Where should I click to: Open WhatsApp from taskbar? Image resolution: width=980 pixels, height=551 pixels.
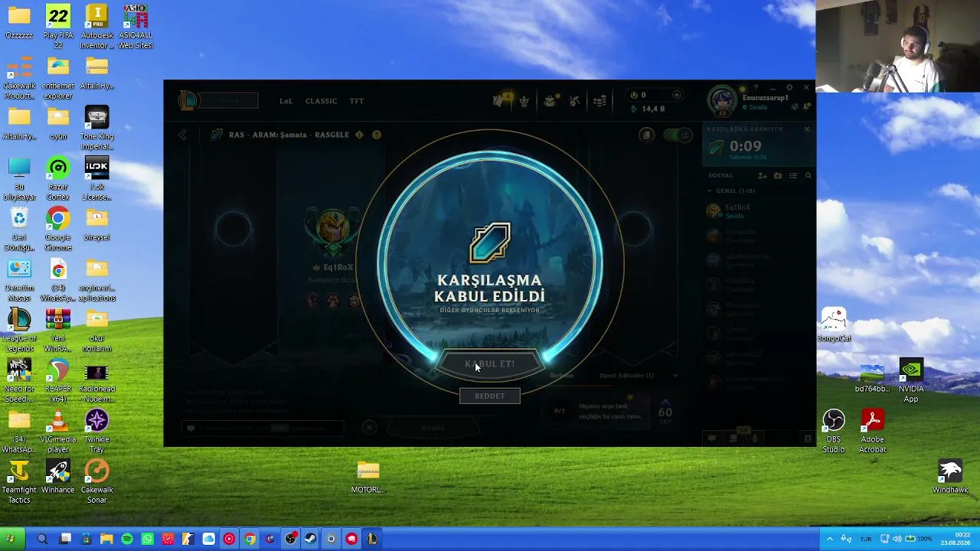[x=147, y=539]
